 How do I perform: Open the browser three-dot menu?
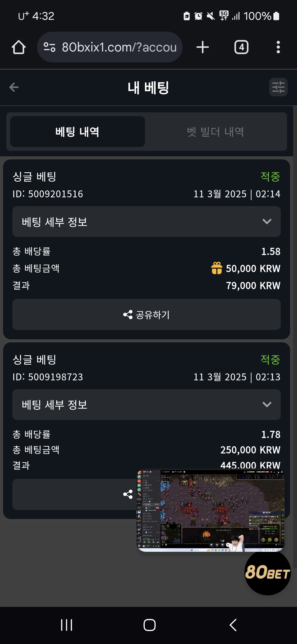[278, 47]
